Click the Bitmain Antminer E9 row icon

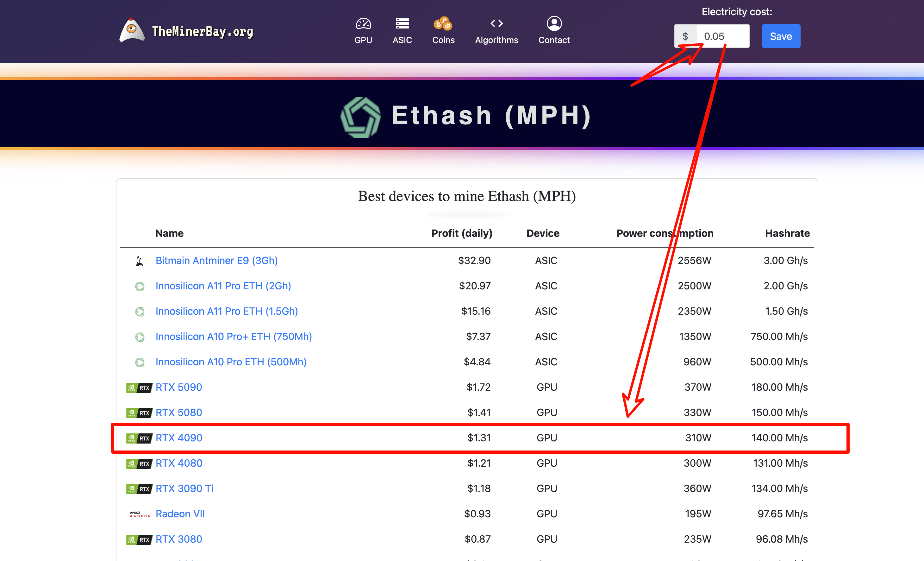(x=140, y=261)
